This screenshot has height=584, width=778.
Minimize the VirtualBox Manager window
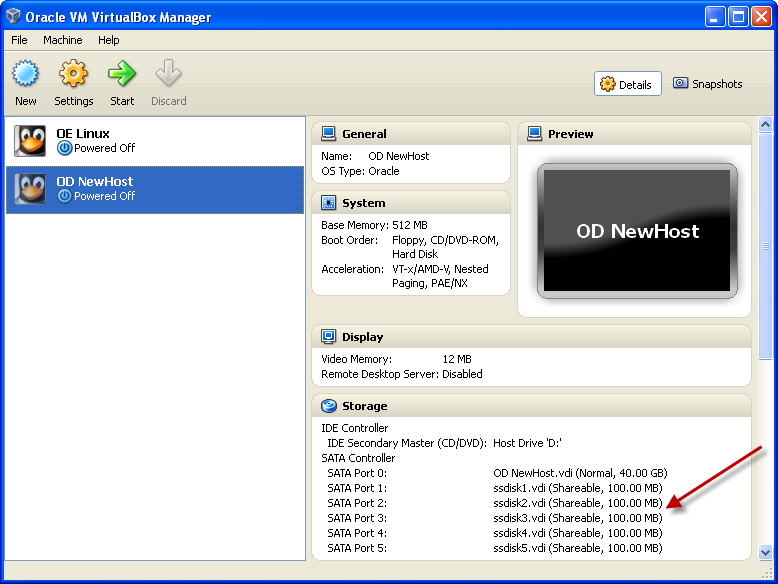tap(714, 16)
